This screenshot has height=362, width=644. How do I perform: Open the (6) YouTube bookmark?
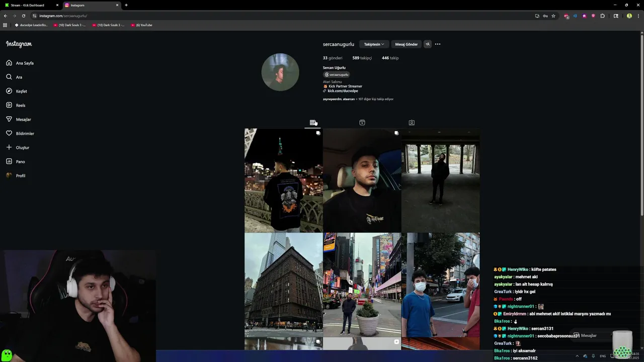click(141, 25)
